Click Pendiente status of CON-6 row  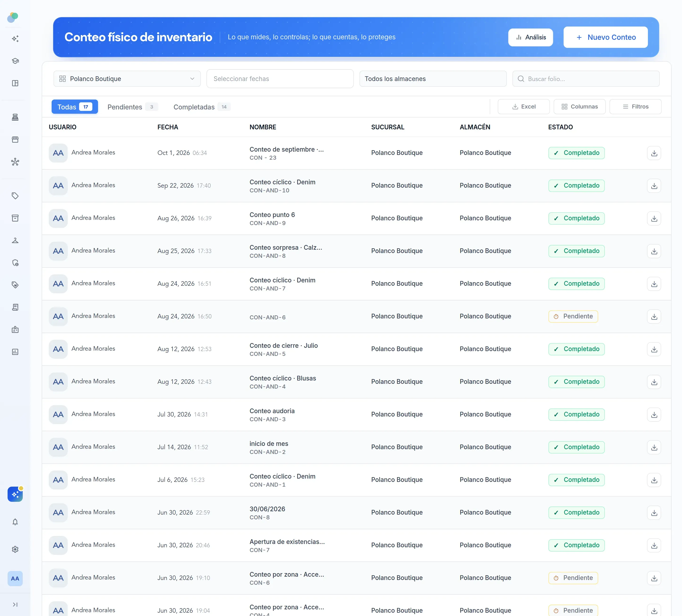(573, 578)
